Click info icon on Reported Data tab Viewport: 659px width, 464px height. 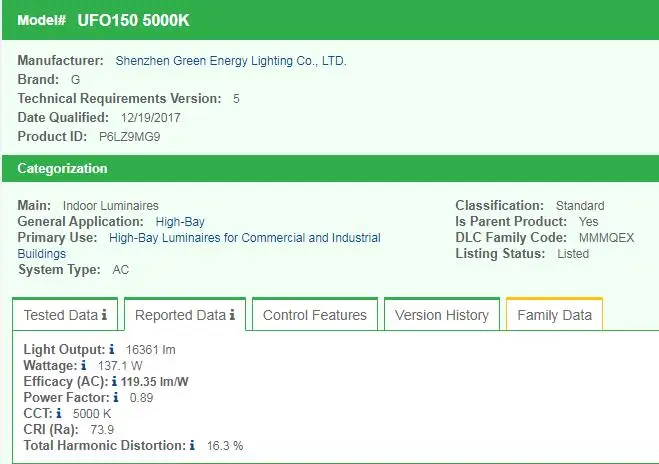coord(232,316)
